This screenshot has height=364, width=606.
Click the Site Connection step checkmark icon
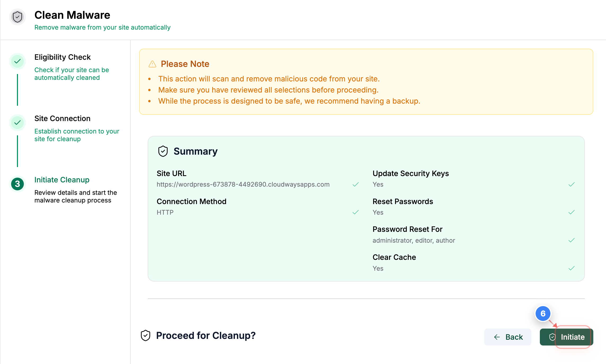17,123
